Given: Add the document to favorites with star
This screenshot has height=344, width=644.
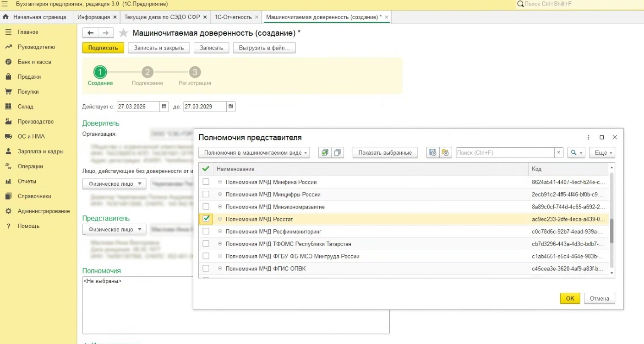Looking at the screenshot, I should point(123,33).
